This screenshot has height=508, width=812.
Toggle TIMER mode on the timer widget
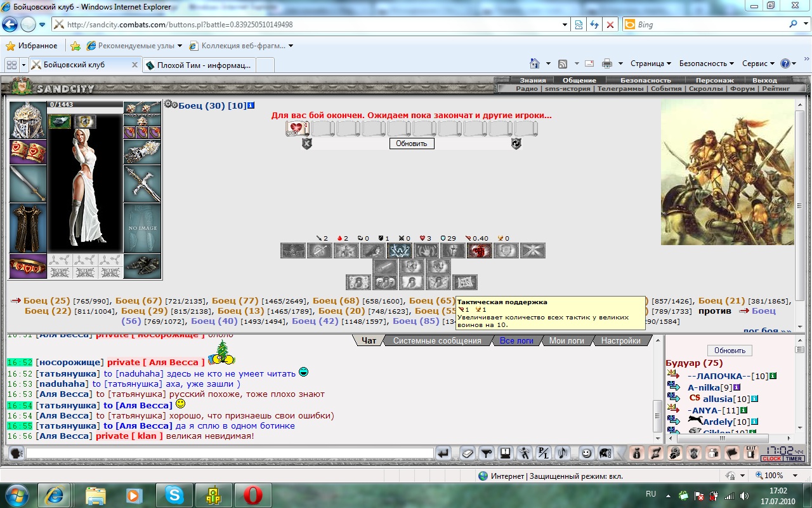tap(794, 458)
